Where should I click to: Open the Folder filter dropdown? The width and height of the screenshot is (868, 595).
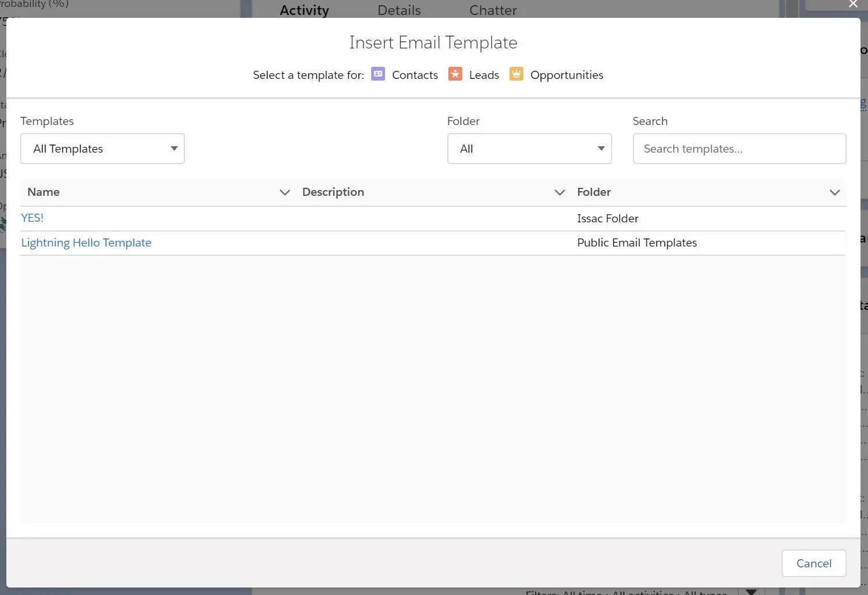tap(529, 149)
